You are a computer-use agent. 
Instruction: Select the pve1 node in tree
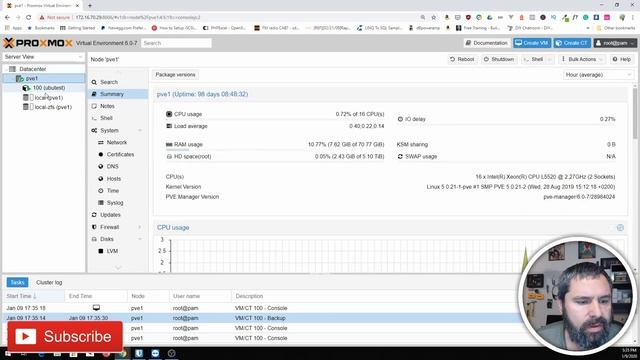click(31, 78)
